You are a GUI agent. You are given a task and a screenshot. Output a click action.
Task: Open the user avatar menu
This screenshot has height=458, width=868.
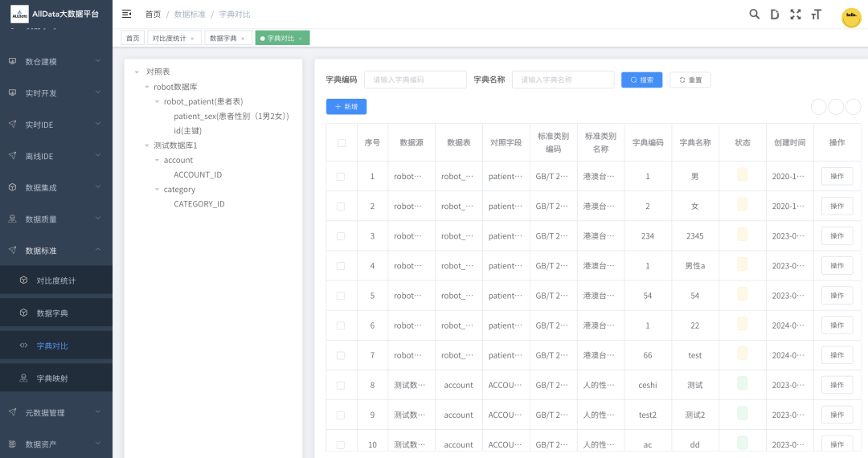tap(851, 18)
